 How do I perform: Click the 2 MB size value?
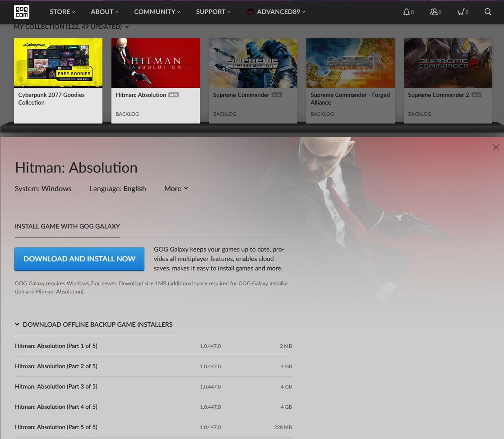[286, 346]
